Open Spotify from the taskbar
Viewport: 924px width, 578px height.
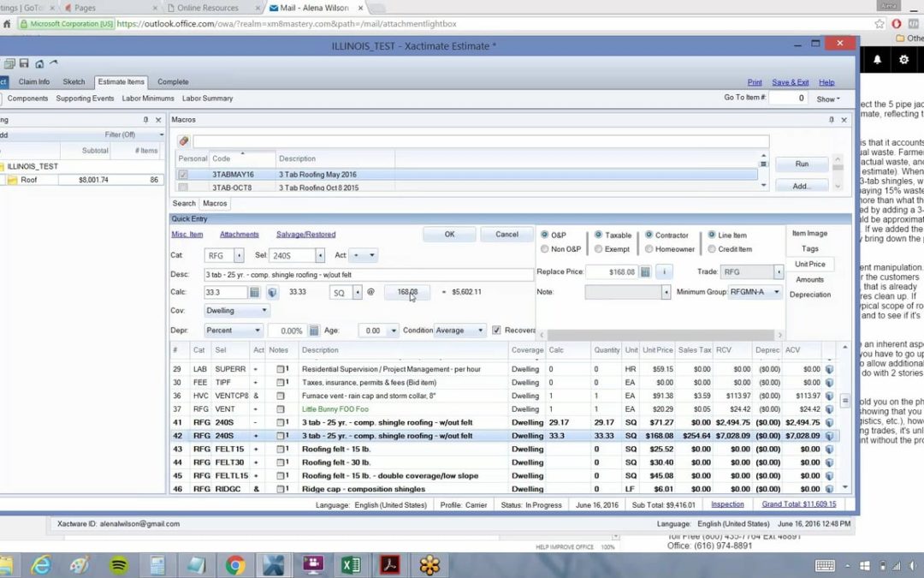coord(118,565)
